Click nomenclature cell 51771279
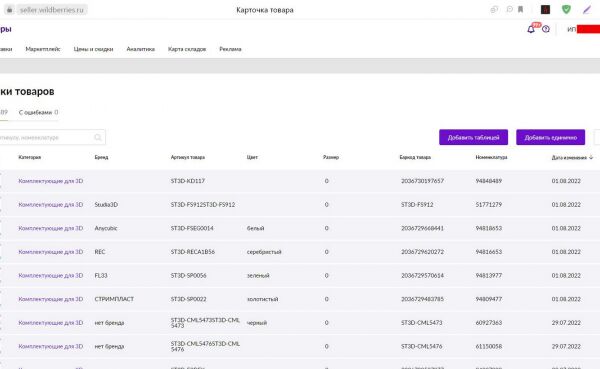The height and width of the screenshot is (369, 600). pos(489,205)
